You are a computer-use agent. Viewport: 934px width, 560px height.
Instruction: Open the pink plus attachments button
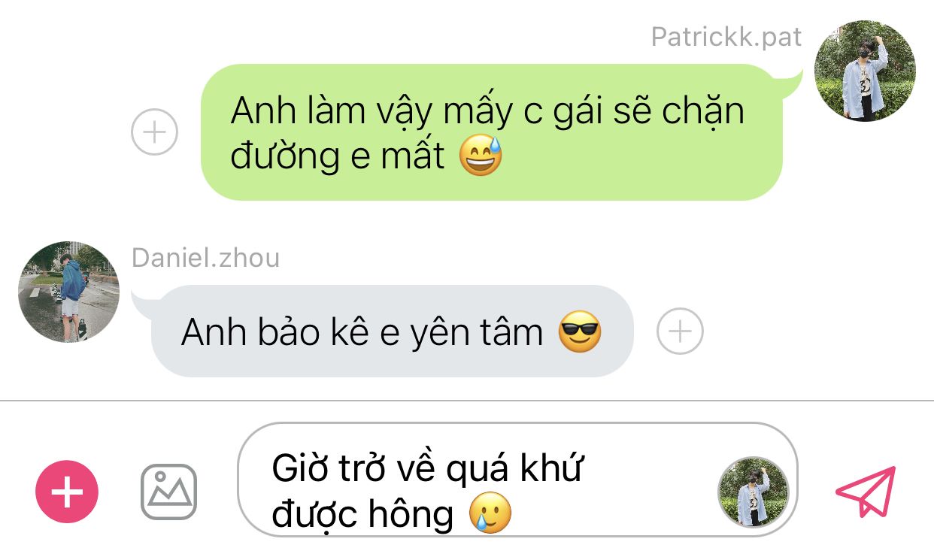pyautogui.click(x=67, y=492)
